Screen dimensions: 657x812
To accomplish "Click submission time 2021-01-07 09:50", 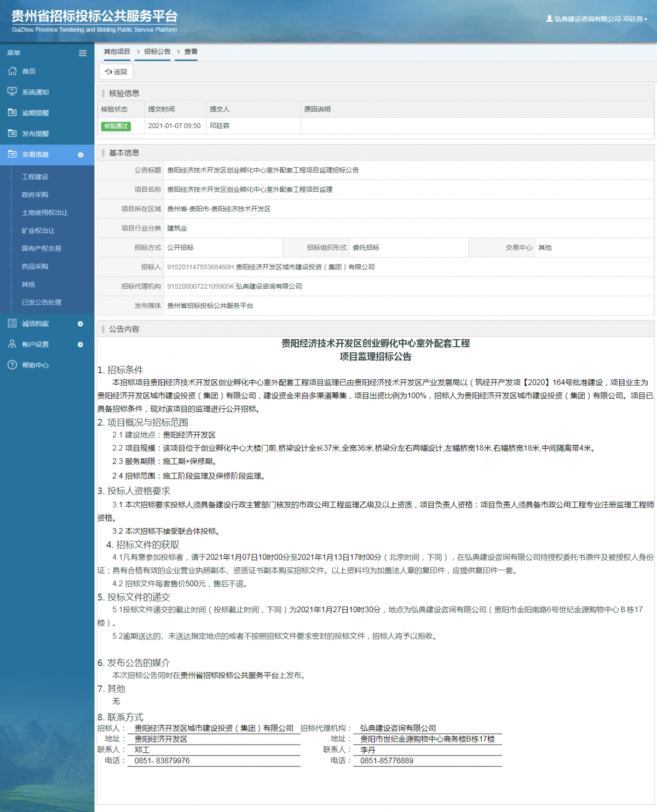I will 174,126.
